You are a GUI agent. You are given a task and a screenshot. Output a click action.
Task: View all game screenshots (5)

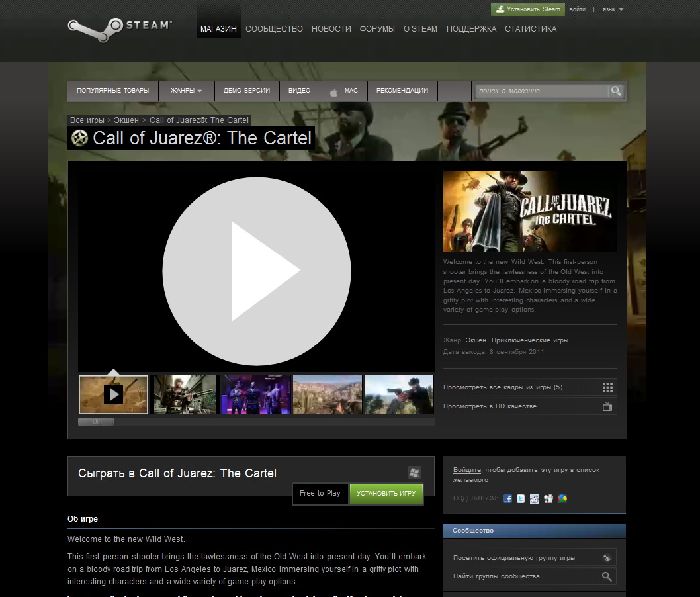[x=530, y=387]
